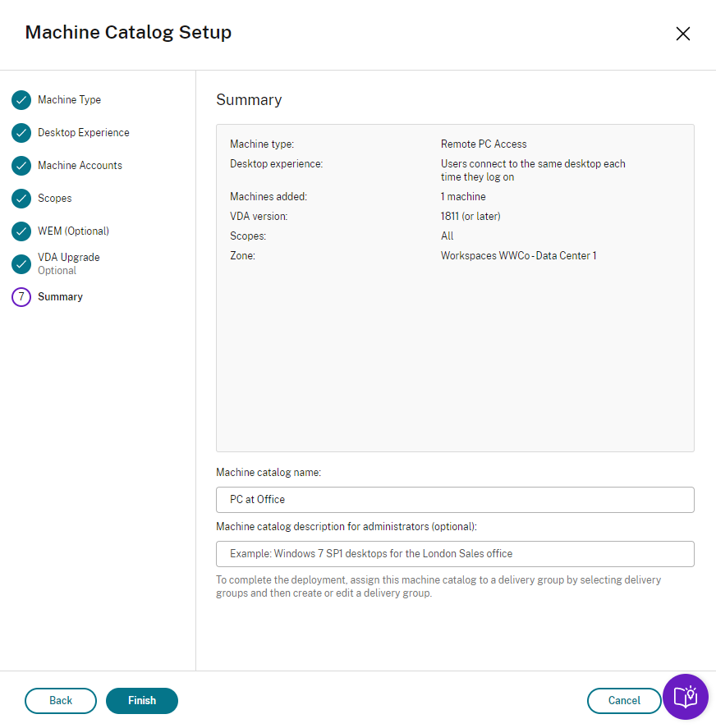
Task: Select the Machine Accounts step label
Action: point(80,166)
